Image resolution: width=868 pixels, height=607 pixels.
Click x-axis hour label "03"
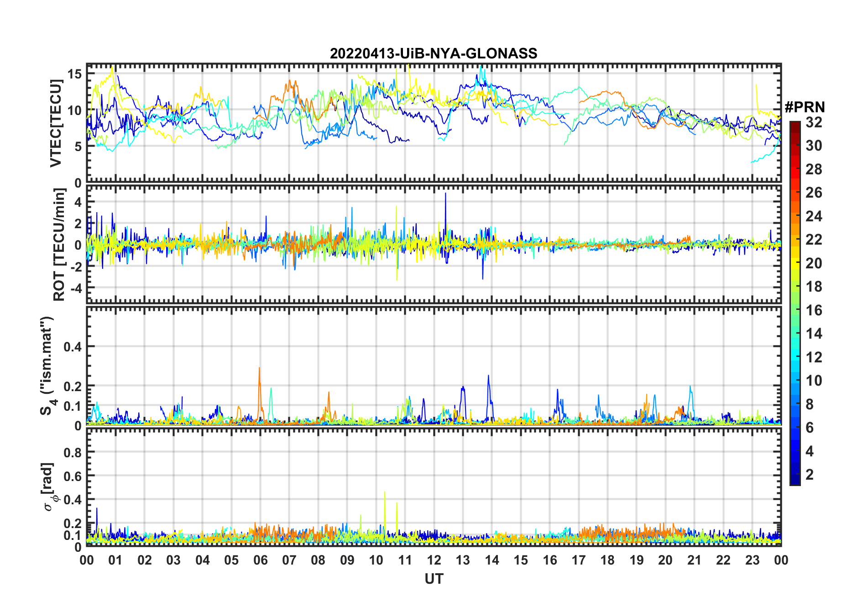point(173,560)
